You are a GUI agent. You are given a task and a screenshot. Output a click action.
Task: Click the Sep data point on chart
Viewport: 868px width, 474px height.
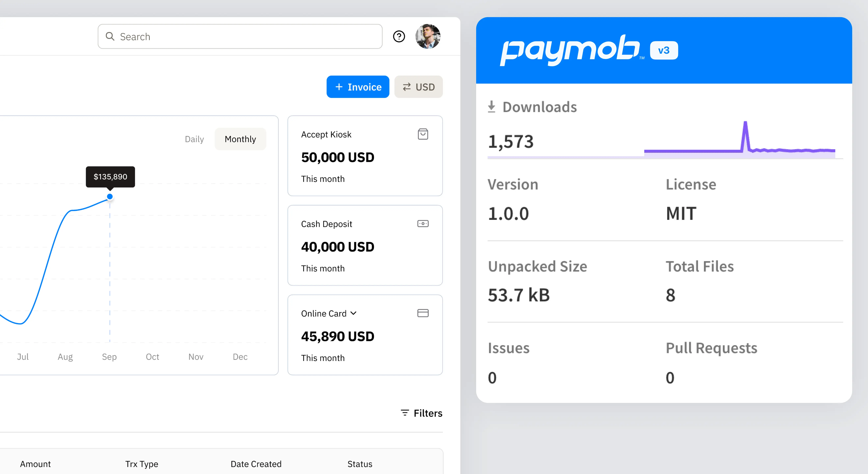tap(110, 196)
